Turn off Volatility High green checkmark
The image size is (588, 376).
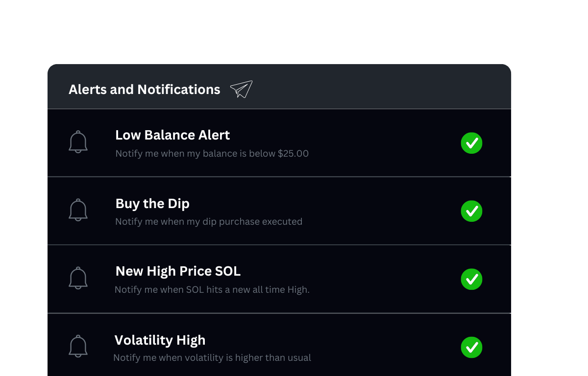(x=471, y=347)
